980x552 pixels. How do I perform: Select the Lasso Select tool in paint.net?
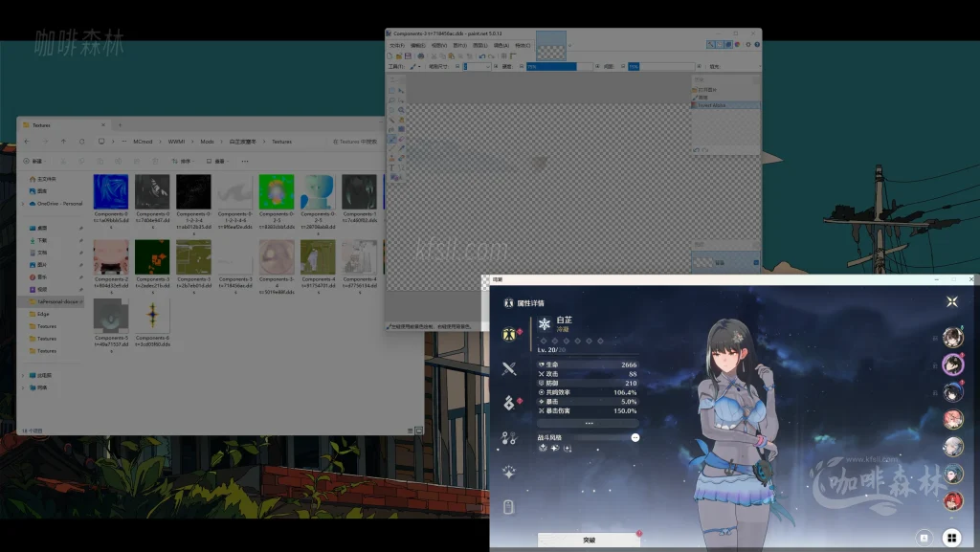tap(391, 99)
